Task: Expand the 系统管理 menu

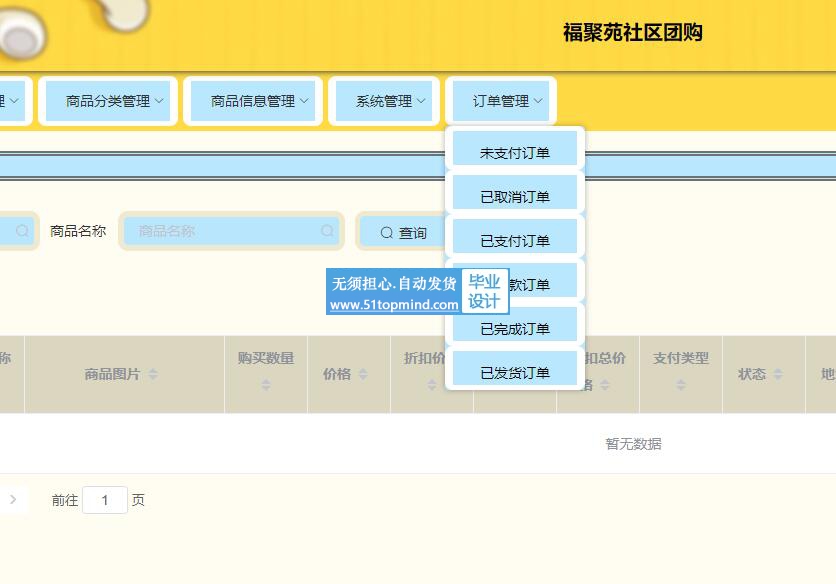Action: coord(384,101)
